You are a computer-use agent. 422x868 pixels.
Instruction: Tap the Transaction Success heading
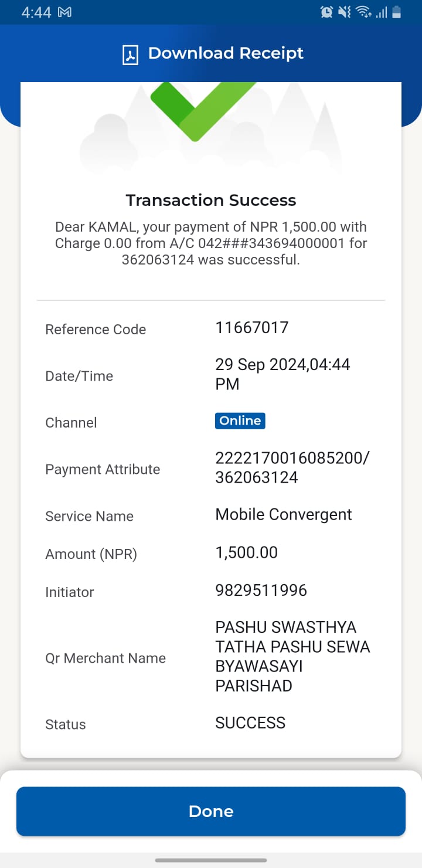[x=211, y=200]
